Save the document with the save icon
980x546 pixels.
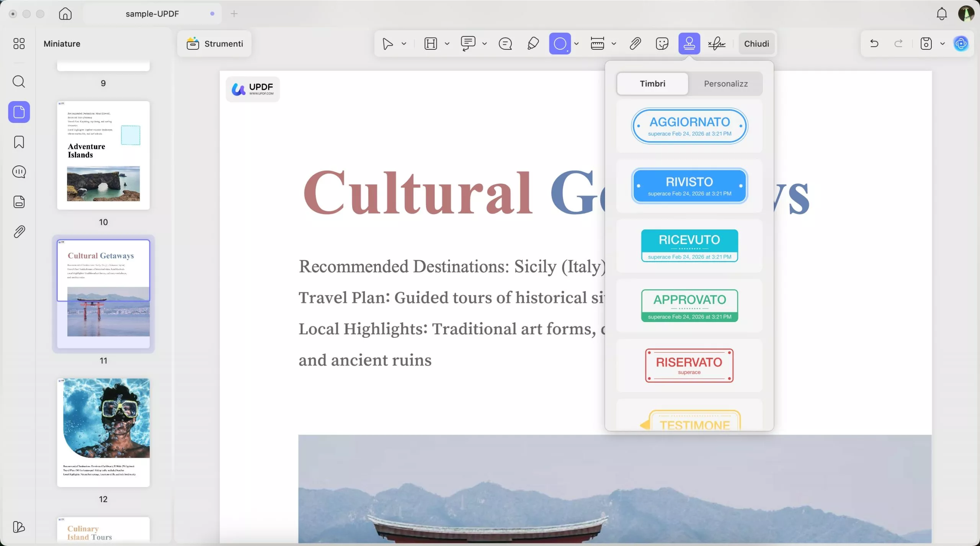coord(925,43)
